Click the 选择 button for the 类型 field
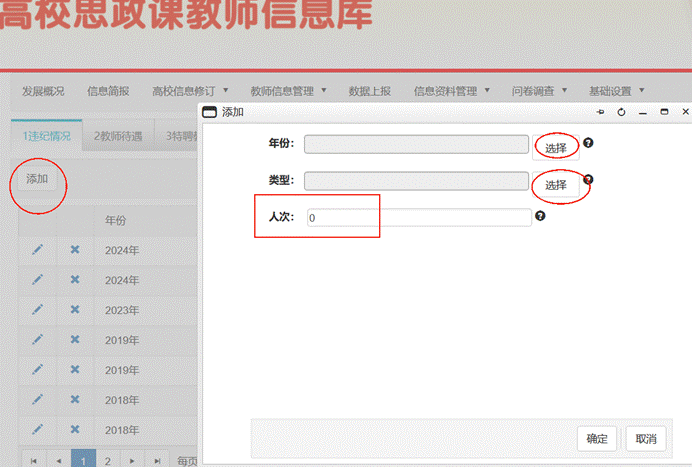This screenshot has height=467, width=692. [556, 185]
